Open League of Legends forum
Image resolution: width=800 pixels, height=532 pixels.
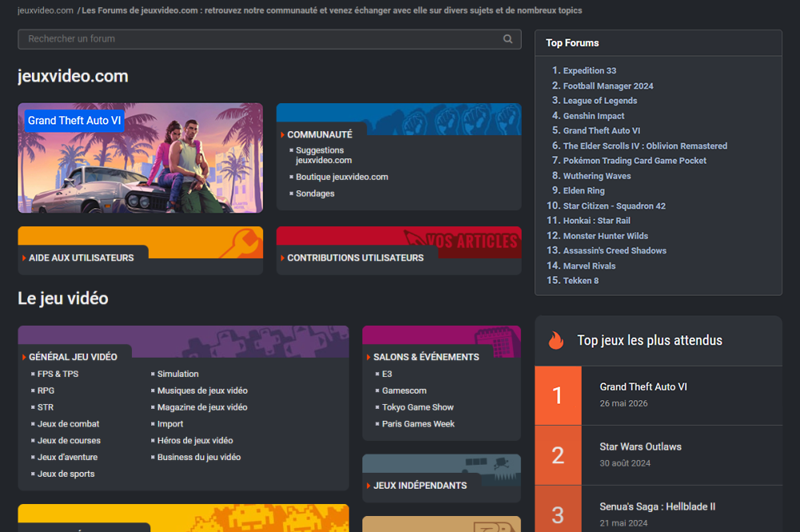point(600,101)
